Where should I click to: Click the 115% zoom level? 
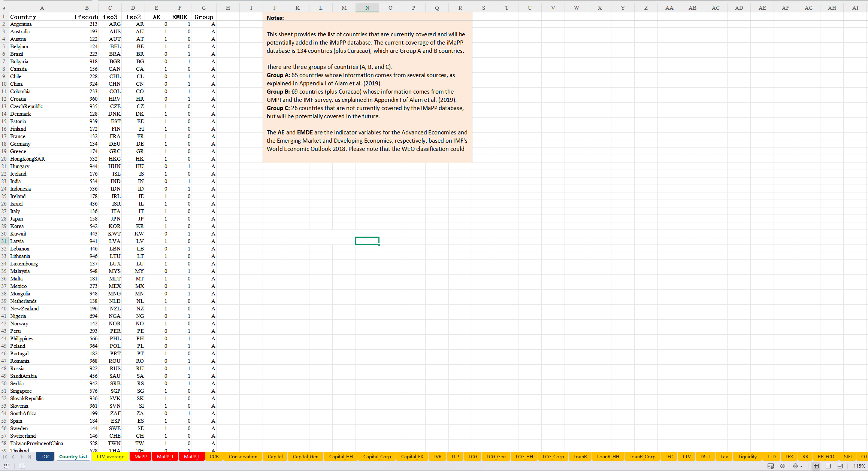[x=859, y=466]
